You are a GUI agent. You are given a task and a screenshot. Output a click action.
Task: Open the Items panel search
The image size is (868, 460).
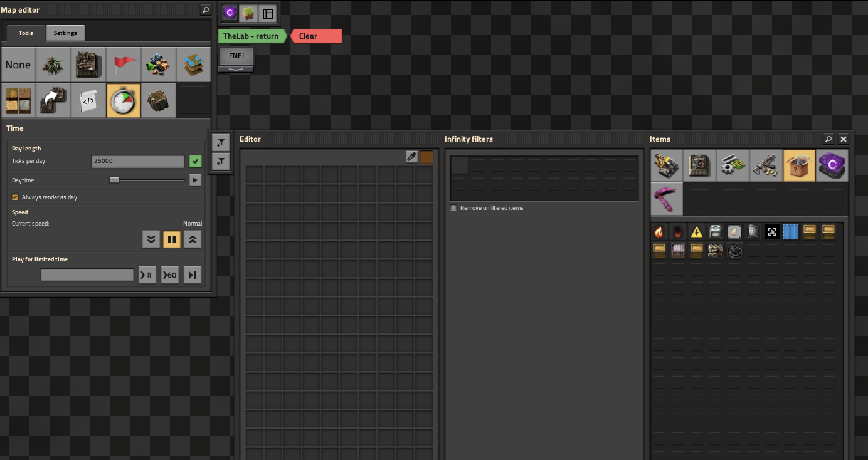[828, 139]
